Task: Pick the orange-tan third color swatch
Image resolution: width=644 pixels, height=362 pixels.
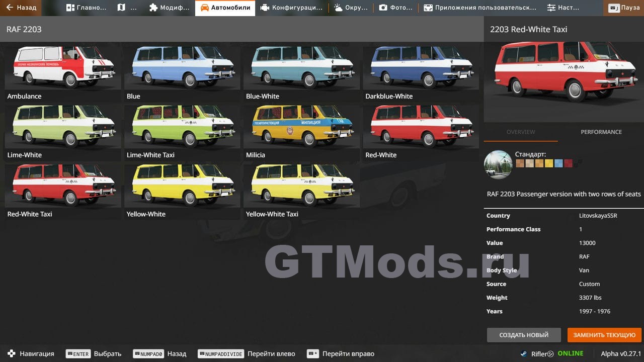Action: click(x=539, y=163)
